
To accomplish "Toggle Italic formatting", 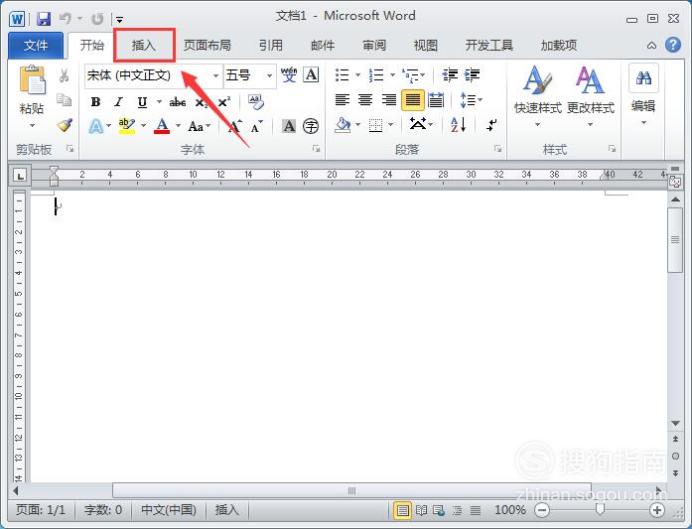I will (118, 102).
